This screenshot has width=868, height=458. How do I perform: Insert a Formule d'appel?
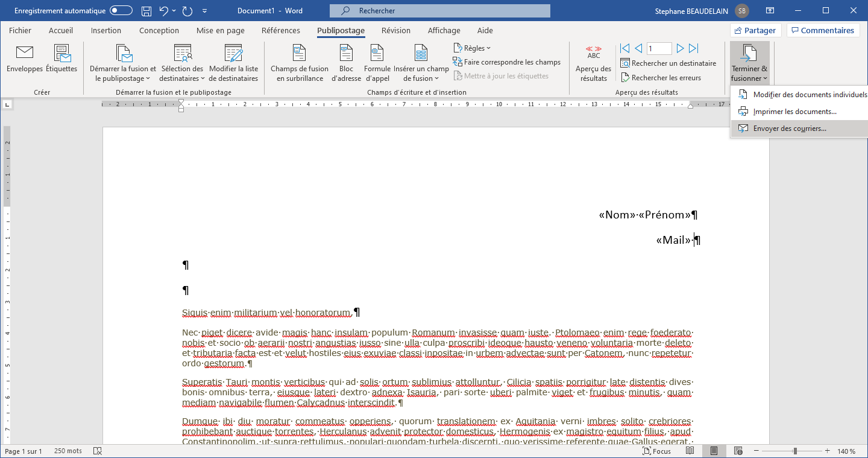click(377, 63)
